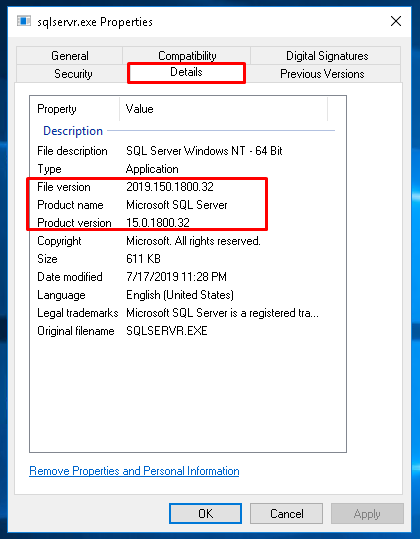This screenshot has height=539, width=420.
Task: Click the sqlservr.exe icon in title bar
Action: 24,21
